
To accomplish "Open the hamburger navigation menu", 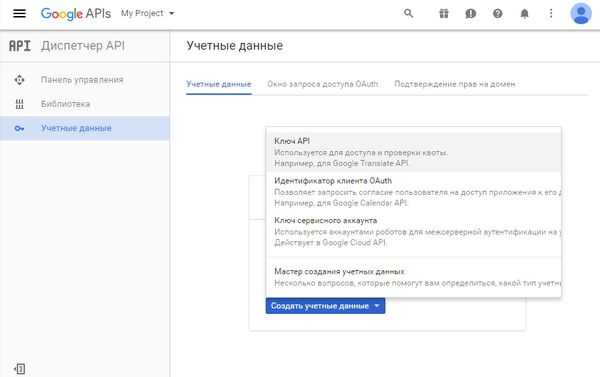I will pos(20,13).
